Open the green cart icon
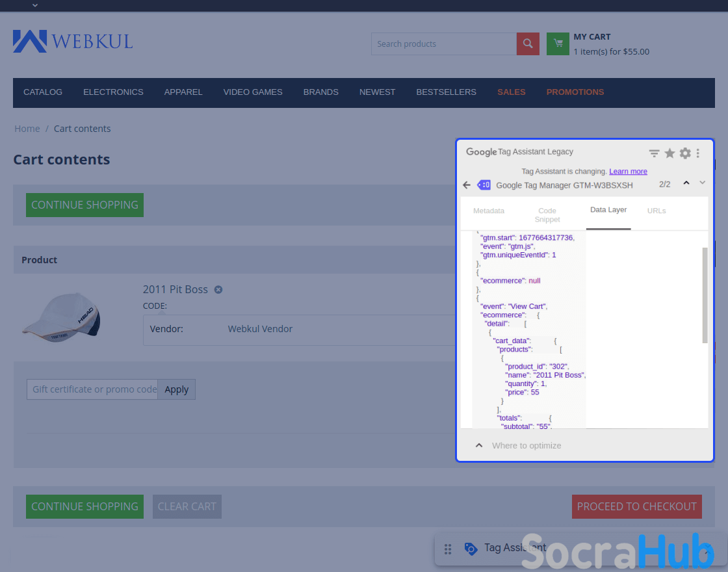 coord(558,44)
